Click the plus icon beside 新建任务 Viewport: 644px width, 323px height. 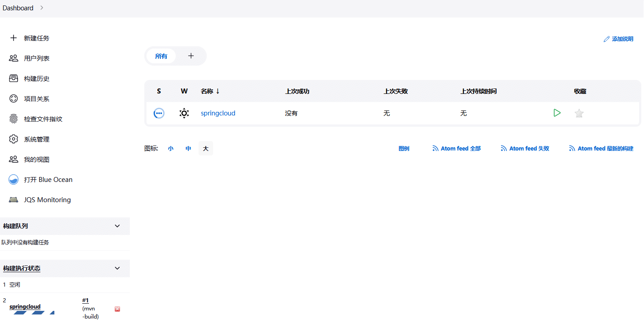click(13, 38)
